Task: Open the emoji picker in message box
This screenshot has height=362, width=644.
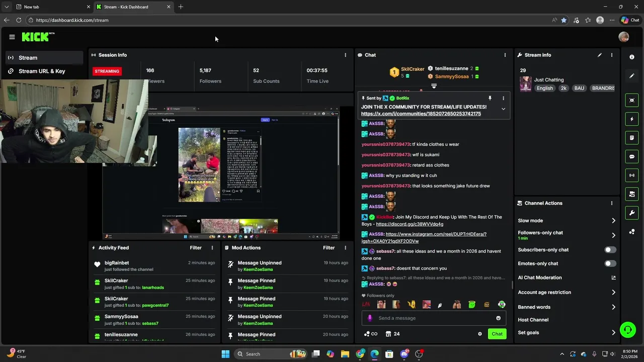Action: pyautogui.click(x=499, y=318)
